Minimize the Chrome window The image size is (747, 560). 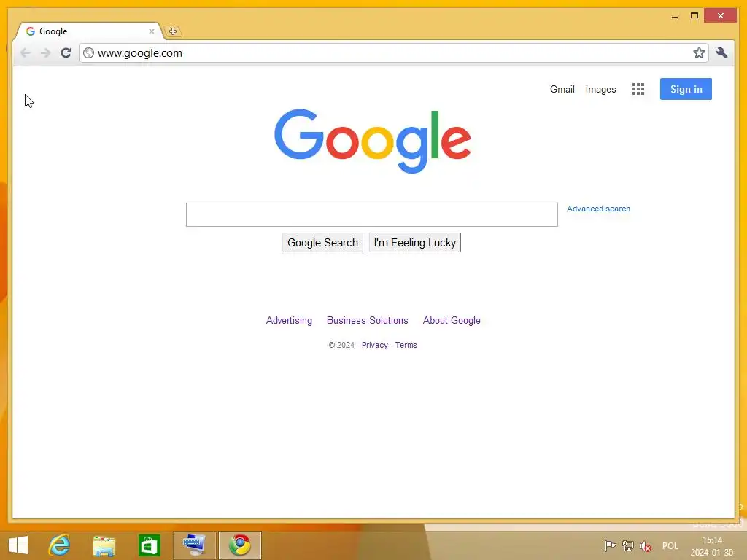click(675, 16)
